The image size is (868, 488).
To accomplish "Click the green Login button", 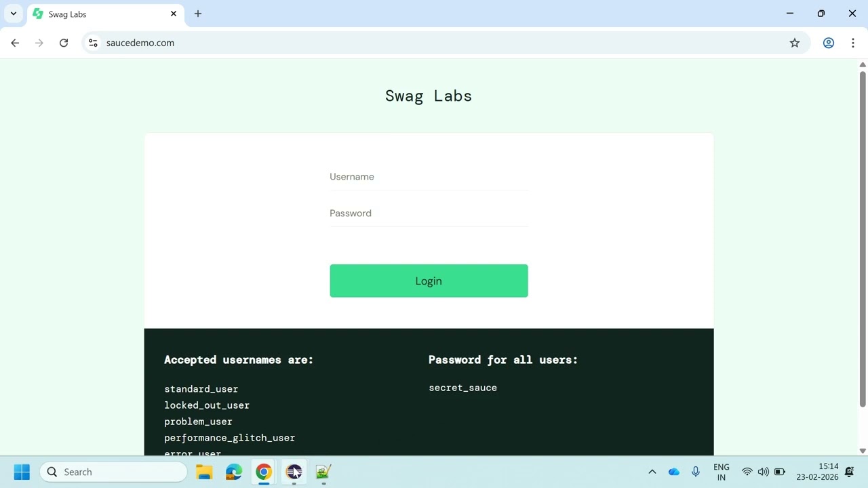I will pyautogui.click(x=429, y=281).
